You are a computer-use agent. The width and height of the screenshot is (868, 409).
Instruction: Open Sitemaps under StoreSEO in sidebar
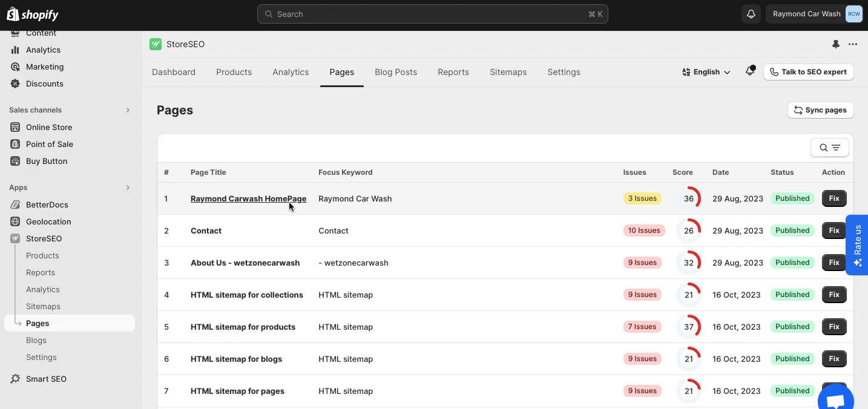pyautogui.click(x=43, y=306)
